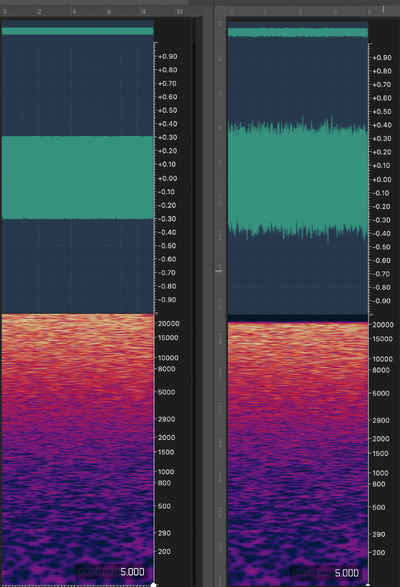Click the left panel's flat green waveform
The width and height of the screenshot is (400, 587).
pyautogui.click(x=78, y=177)
